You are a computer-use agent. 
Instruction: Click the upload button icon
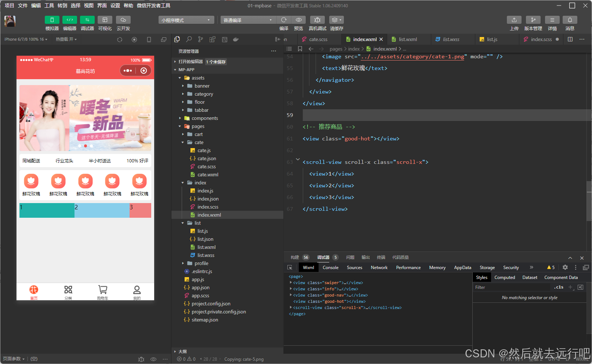514,20
